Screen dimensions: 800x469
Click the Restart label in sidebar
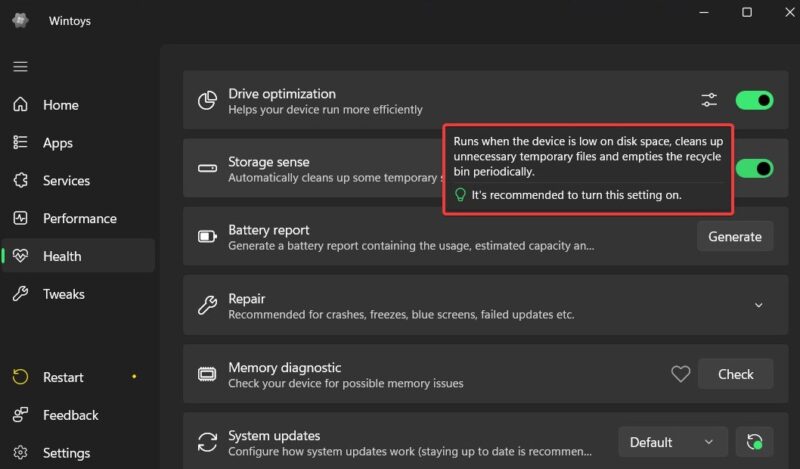(63, 377)
